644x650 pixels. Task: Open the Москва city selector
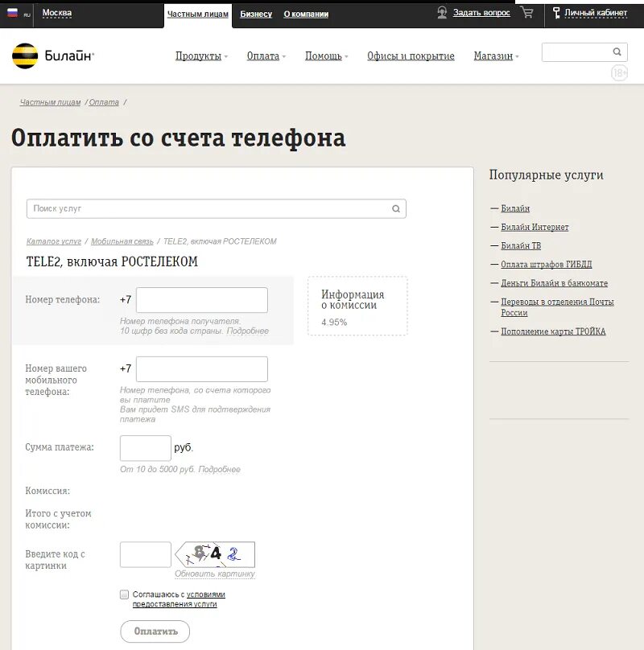[x=57, y=13]
